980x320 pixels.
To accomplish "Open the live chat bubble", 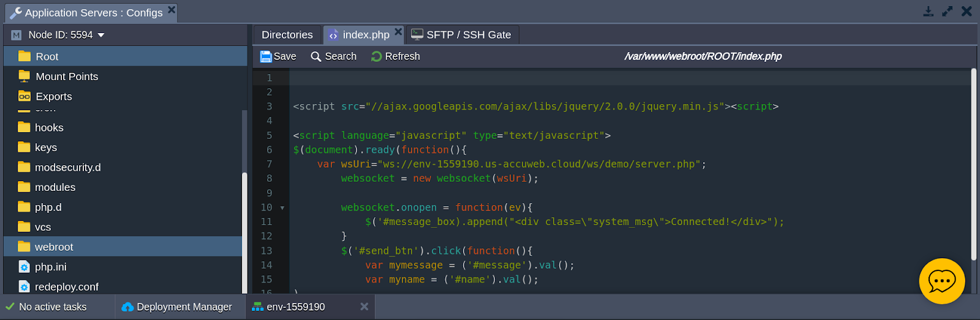I will pos(941,281).
